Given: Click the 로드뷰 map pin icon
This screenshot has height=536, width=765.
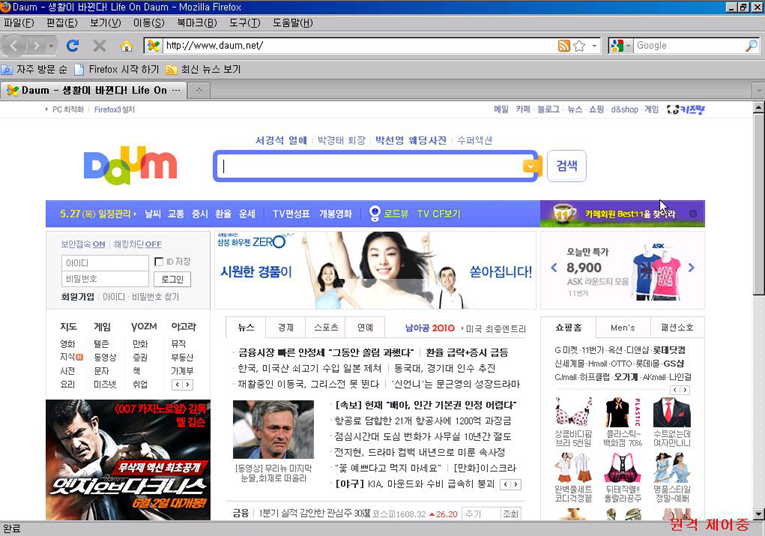Looking at the screenshot, I should (374, 214).
